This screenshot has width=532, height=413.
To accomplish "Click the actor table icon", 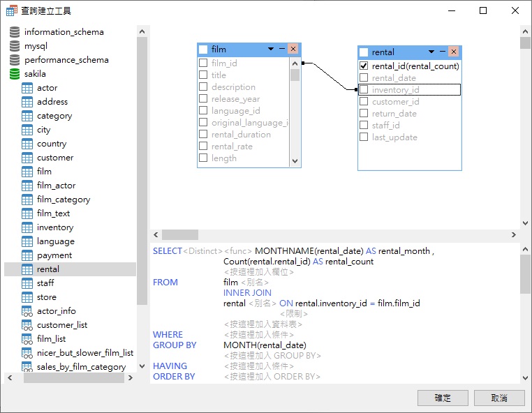I will (27, 88).
